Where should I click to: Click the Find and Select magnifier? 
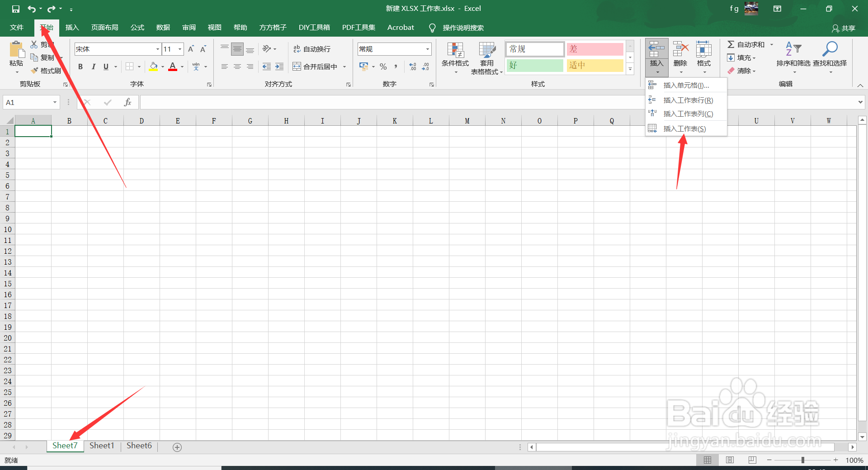(830, 48)
